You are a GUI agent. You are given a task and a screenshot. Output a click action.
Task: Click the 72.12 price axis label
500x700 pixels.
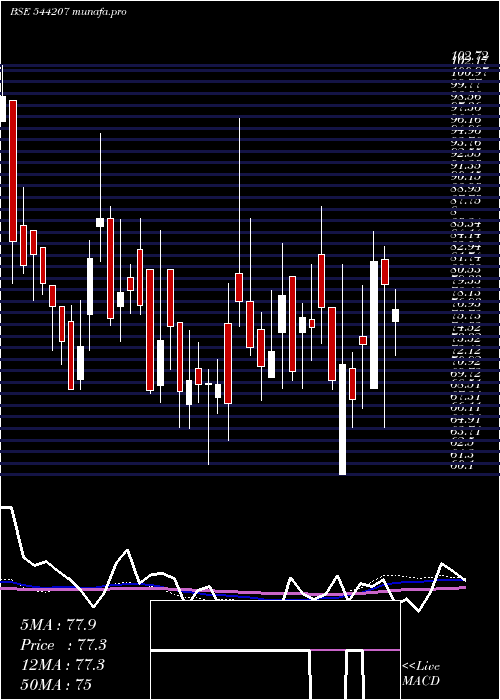click(467, 350)
